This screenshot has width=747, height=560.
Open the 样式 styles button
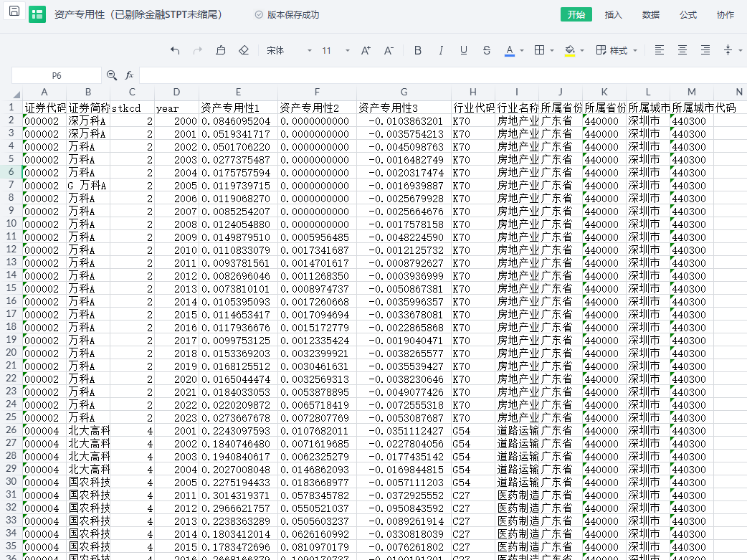(x=613, y=50)
